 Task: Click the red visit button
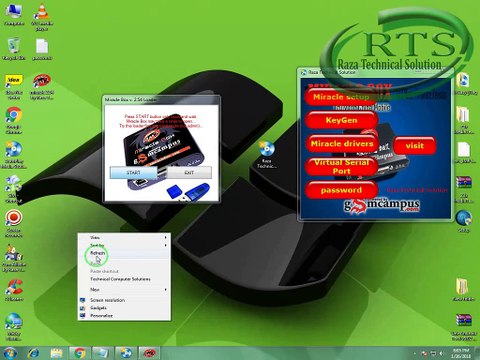coord(414,146)
